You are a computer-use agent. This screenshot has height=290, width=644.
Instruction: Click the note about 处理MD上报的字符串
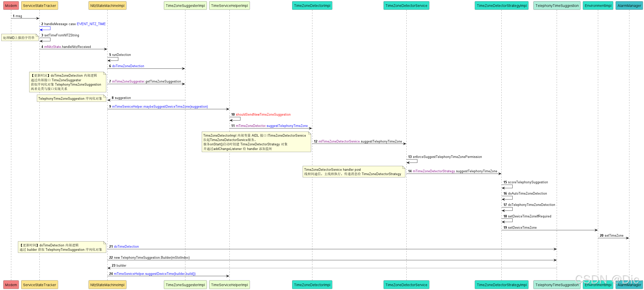pos(19,38)
